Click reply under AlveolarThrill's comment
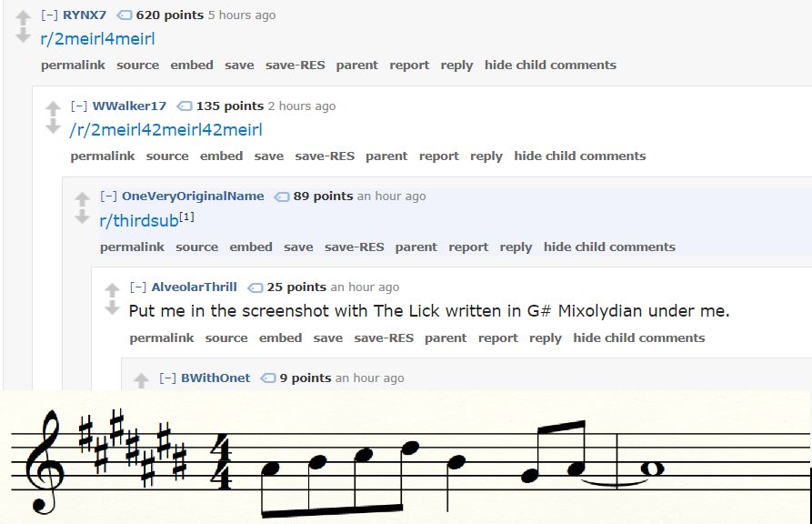 click(x=546, y=338)
